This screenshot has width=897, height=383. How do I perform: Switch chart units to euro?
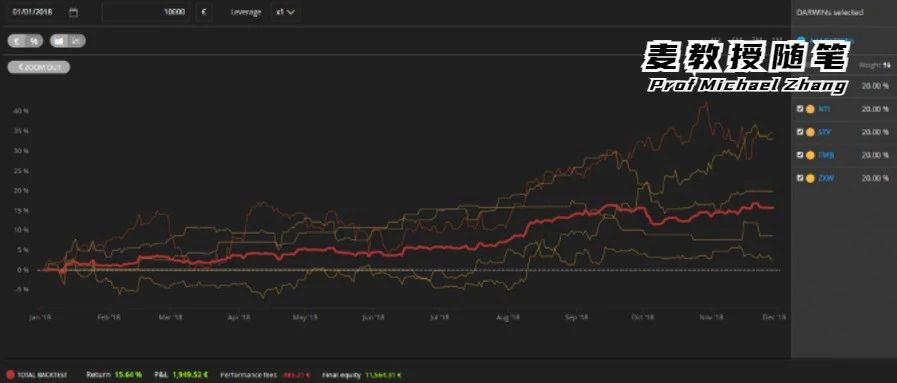(18, 41)
